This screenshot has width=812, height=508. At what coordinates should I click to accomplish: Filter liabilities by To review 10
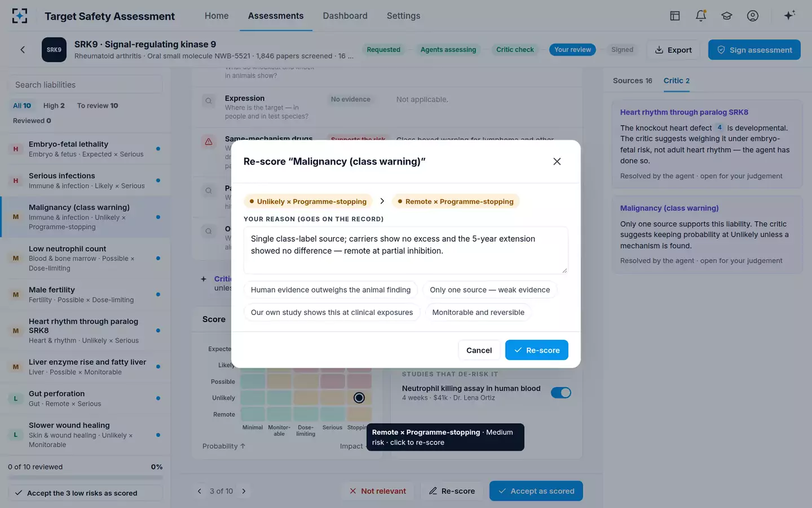click(x=98, y=106)
